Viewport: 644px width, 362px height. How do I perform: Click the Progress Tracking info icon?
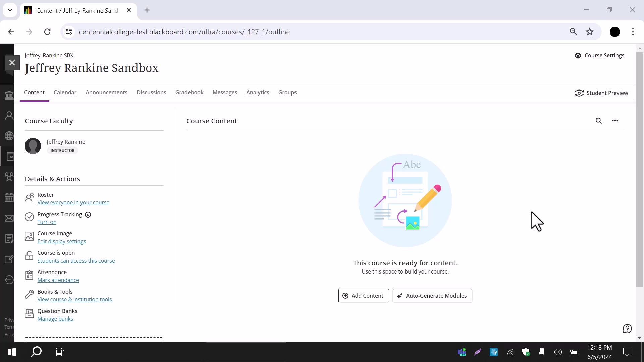pos(88,215)
